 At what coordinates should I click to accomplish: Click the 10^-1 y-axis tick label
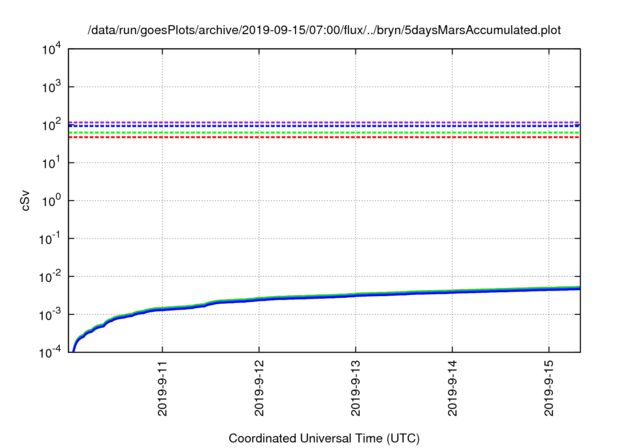(51, 239)
